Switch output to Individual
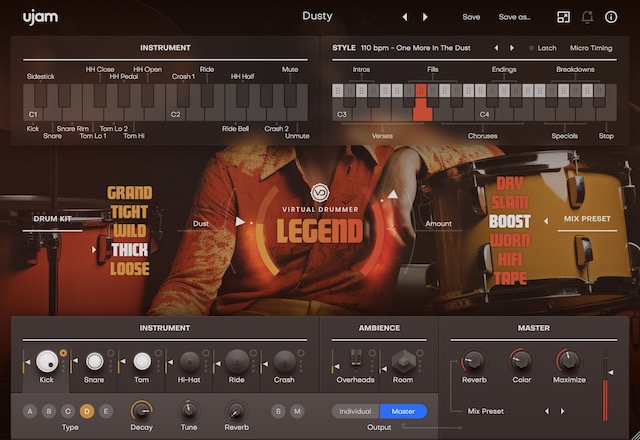 (356, 411)
